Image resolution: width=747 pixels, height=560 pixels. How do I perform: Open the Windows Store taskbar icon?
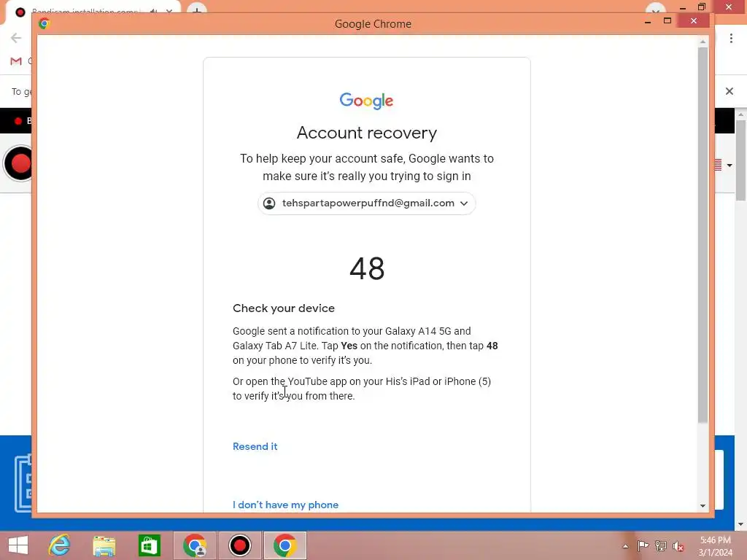point(149,545)
